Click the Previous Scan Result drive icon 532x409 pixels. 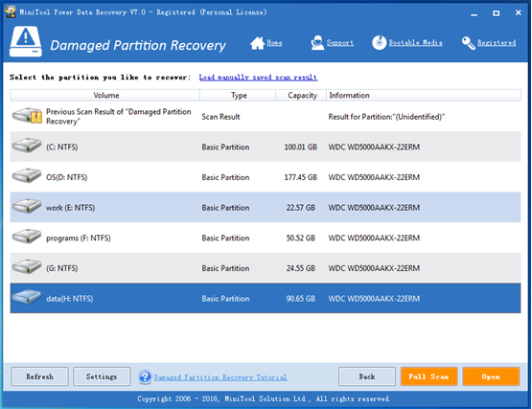[x=27, y=116]
